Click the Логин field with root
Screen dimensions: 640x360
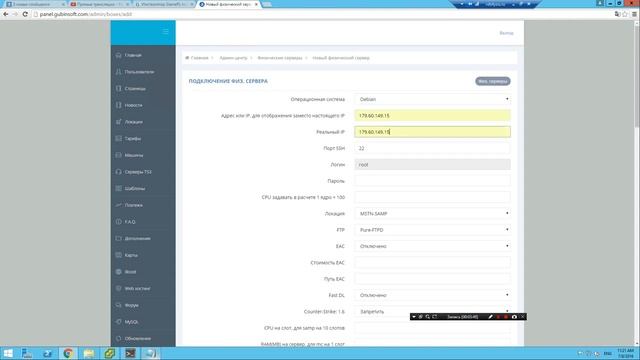(432, 164)
